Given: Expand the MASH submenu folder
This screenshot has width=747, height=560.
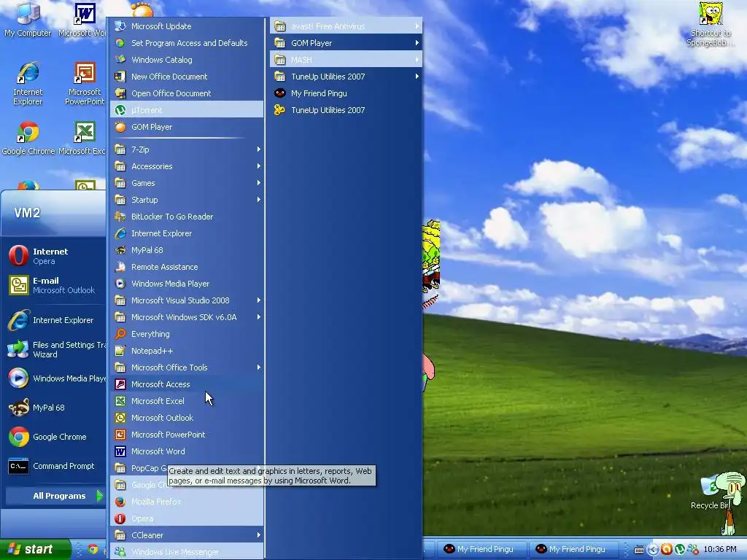Looking at the screenshot, I should coord(346,60).
